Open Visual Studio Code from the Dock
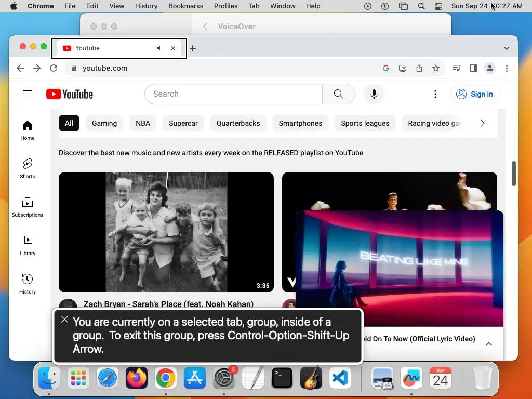This screenshot has height=399, width=532. tap(340, 378)
